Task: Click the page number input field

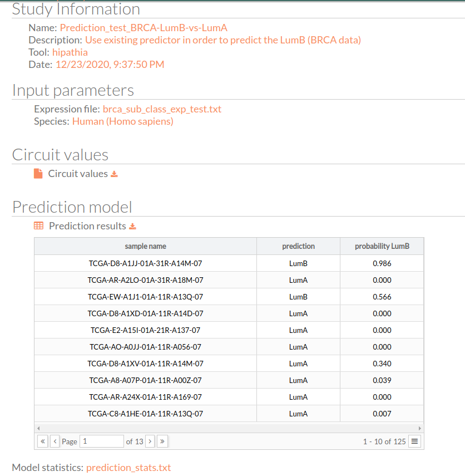Action: 102,441
